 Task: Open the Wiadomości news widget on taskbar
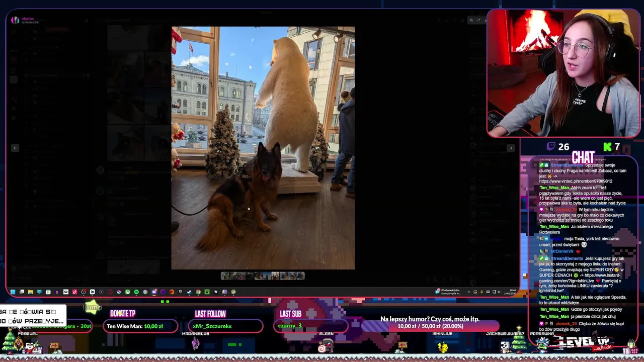point(448,292)
